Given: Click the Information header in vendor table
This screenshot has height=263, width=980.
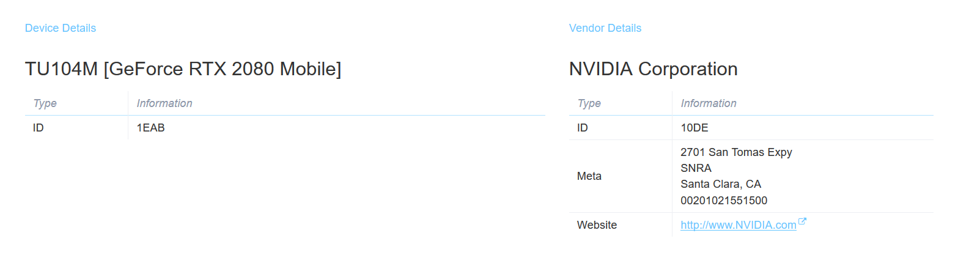Looking at the screenshot, I should (709, 103).
